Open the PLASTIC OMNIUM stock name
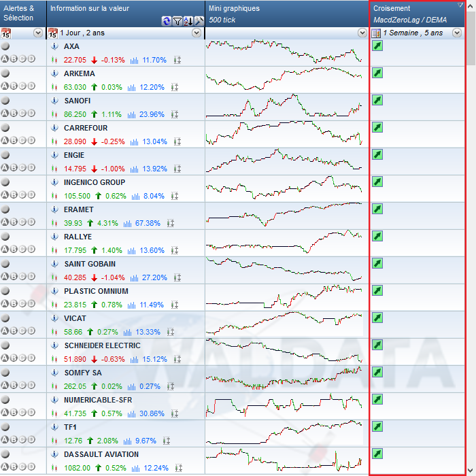This screenshot has height=476, width=476. click(97, 291)
